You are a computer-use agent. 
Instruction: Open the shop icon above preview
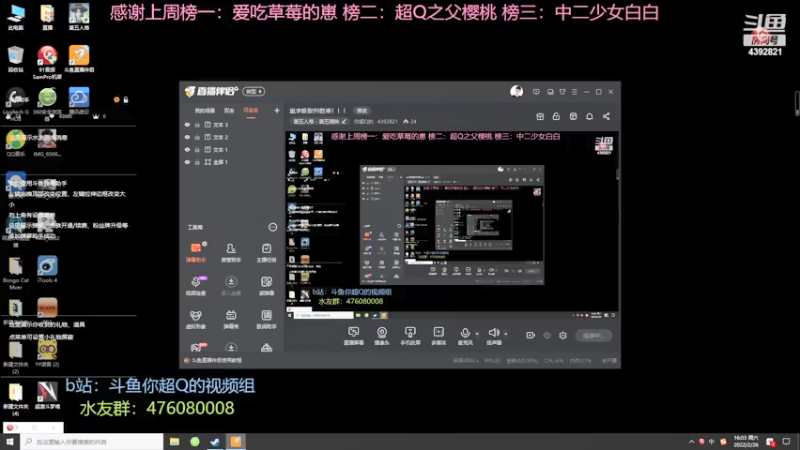pos(573,116)
